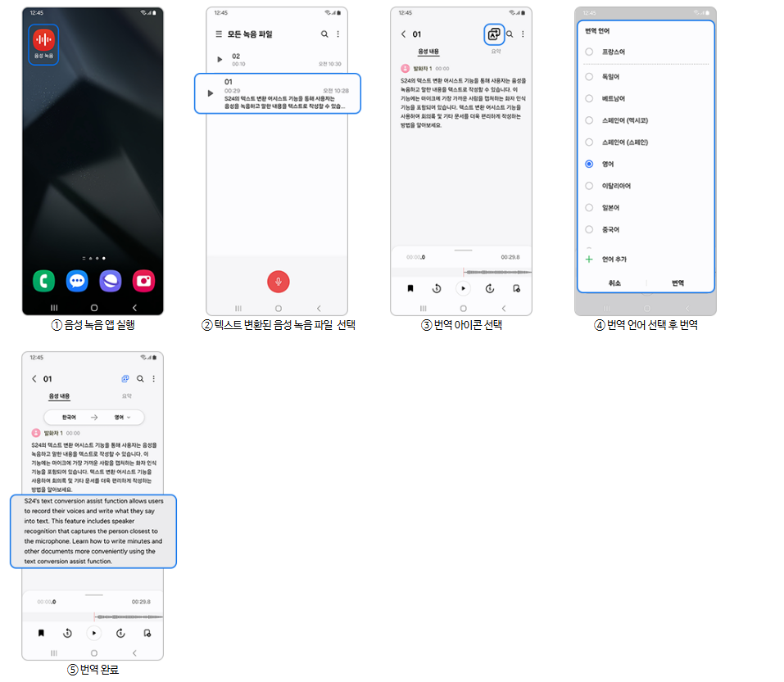Select 프랑스어 radio button
Viewport: 784px width, 682px height.
[x=589, y=52]
